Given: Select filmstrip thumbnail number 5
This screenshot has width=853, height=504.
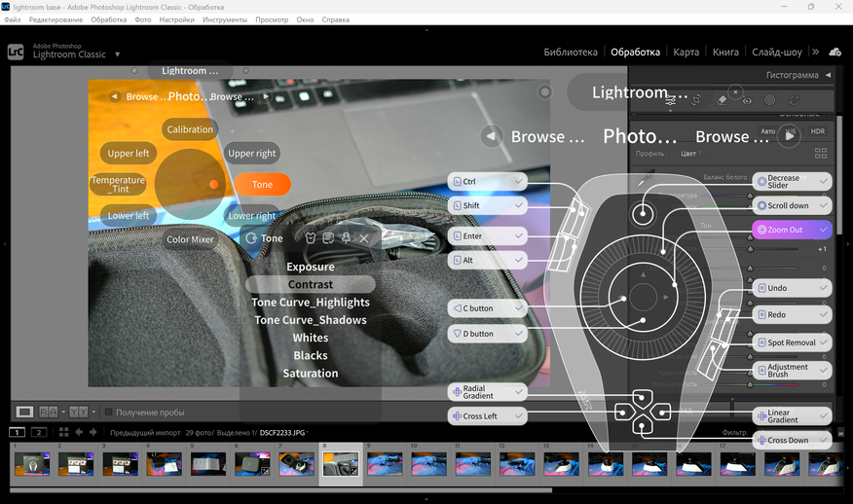Looking at the screenshot, I should coord(208,465).
